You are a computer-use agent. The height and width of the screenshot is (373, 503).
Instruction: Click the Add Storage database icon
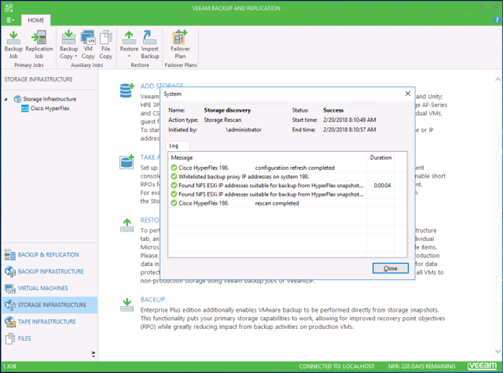point(127,90)
